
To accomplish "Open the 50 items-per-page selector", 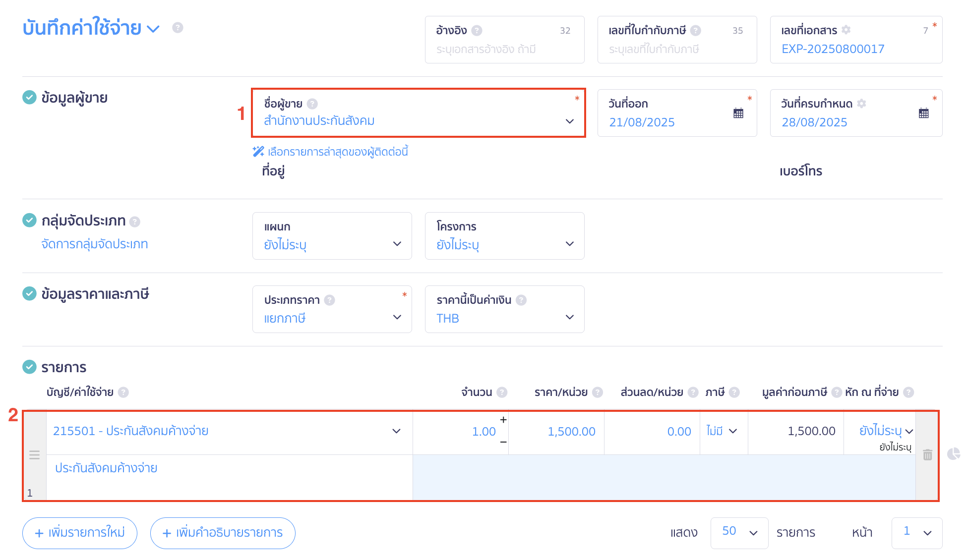I will point(739,532).
